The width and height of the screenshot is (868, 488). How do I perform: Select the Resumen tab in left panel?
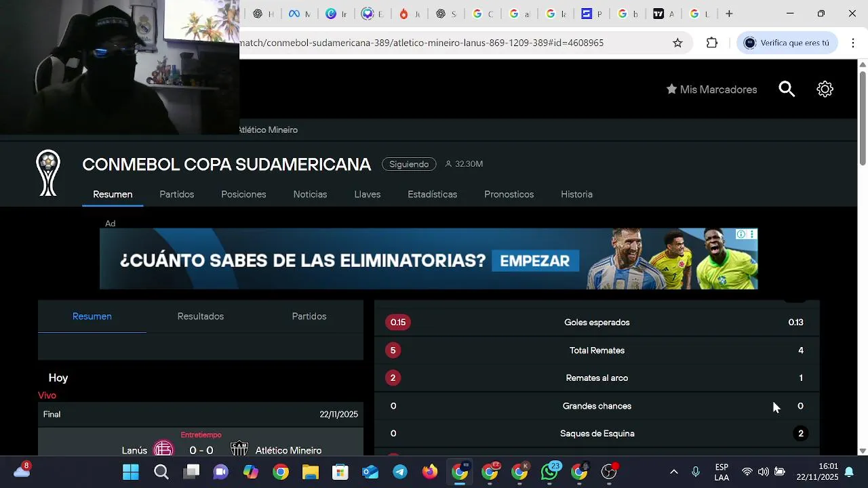click(92, 317)
